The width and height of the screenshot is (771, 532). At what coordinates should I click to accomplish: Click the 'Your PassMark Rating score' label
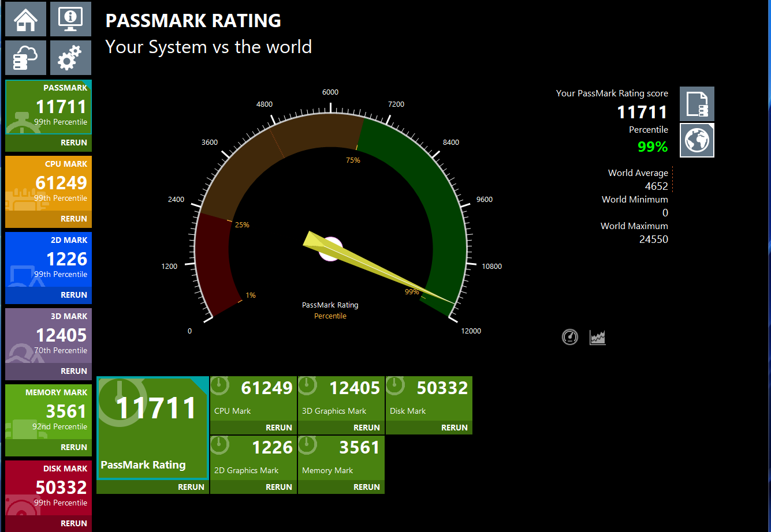click(612, 93)
